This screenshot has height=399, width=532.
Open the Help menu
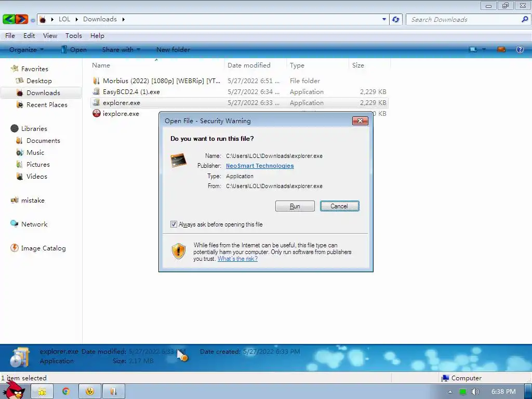point(97,36)
